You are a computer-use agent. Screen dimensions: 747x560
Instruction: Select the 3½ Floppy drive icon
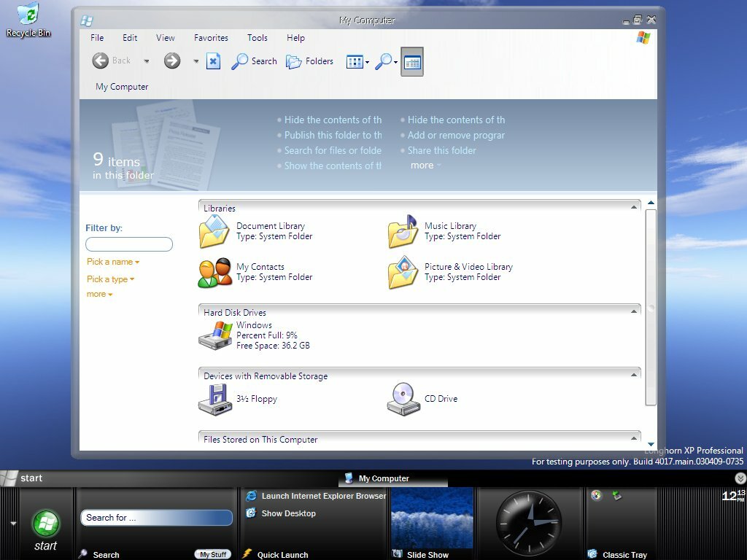pyautogui.click(x=215, y=400)
